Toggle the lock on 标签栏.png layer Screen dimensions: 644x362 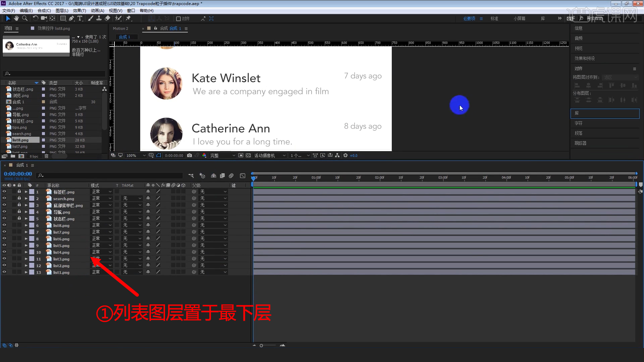coord(19,192)
